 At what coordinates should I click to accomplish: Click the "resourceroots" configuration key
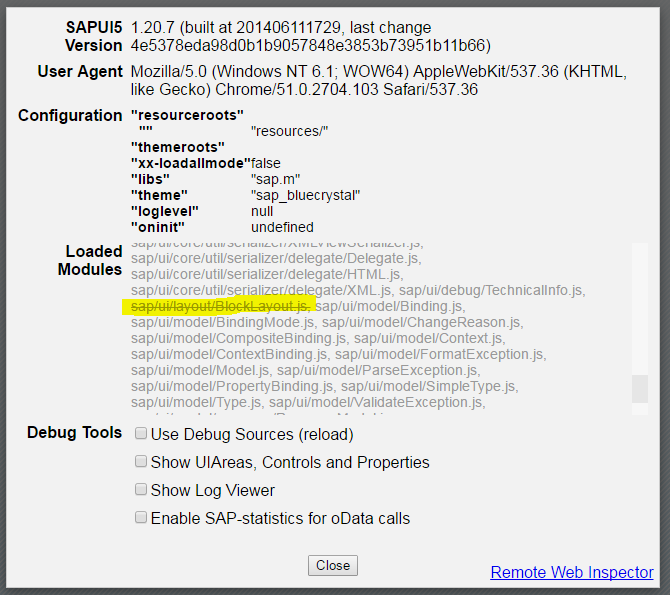(x=187, y=115)
